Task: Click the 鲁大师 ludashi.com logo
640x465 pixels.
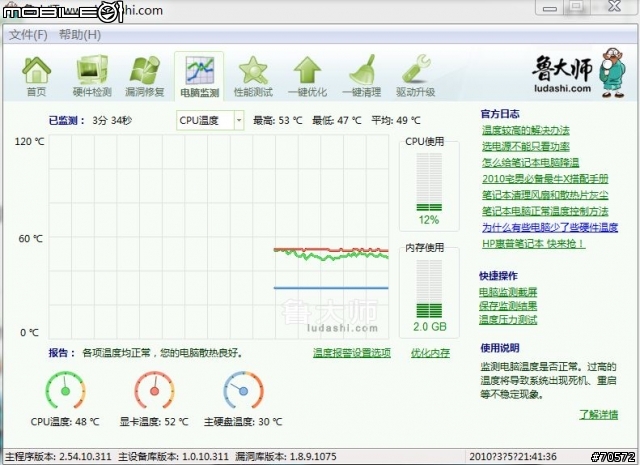Action: [578, 73]
